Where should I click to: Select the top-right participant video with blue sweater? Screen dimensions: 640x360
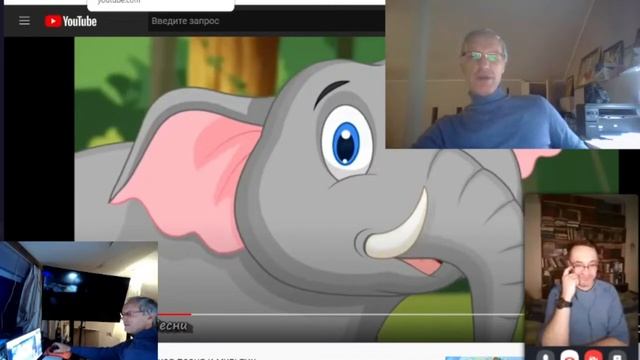pos(513,74)
